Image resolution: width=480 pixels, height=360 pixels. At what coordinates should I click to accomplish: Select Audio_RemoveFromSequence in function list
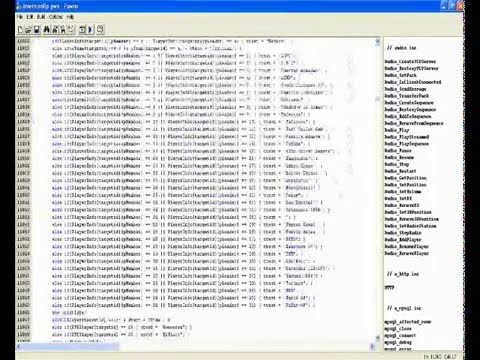coord(414,123)
